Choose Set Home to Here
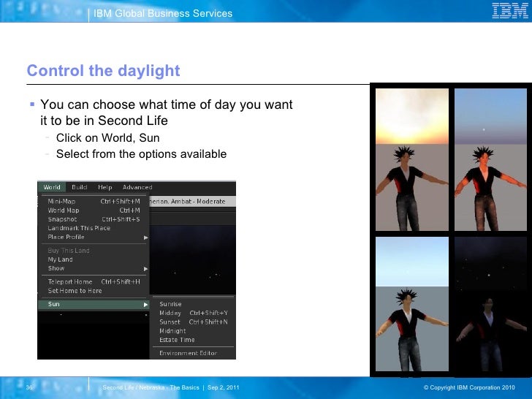Viewport: 532px width, 399px height. point(94,291)
